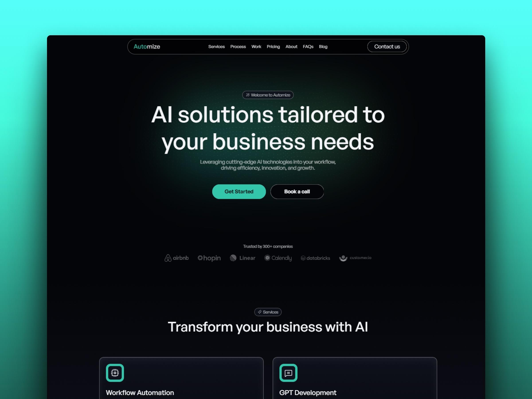Screen dimensions: 532x399
Task: Click the Get Started button
Action: point(239,191)
